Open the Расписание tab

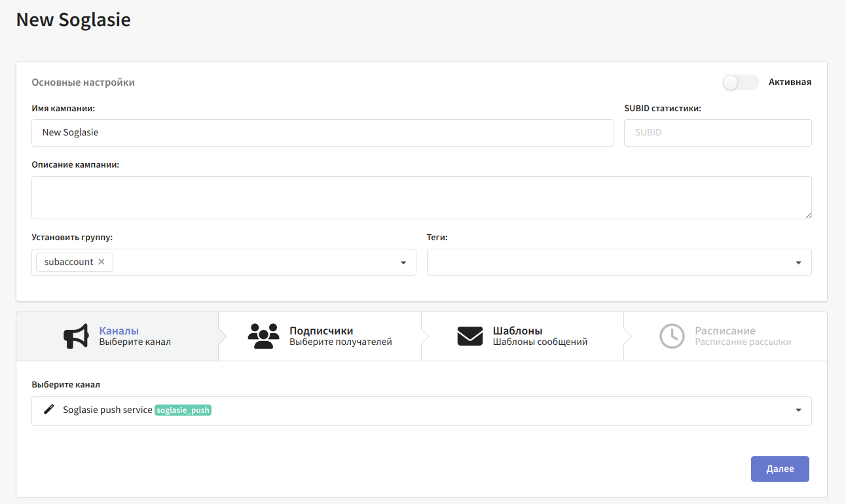tap(726, 336)
